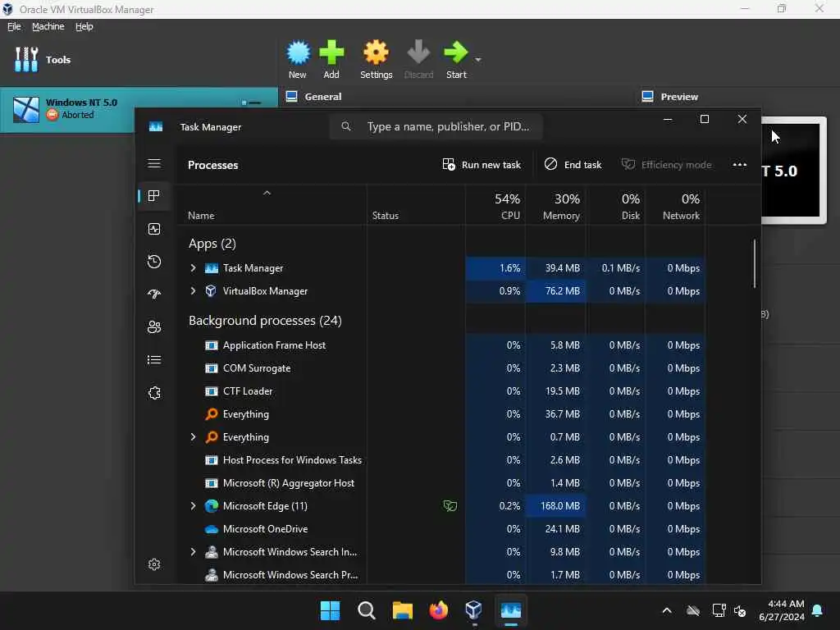Click New machine icon in VirtualBox toolbar

coord(298,59)
